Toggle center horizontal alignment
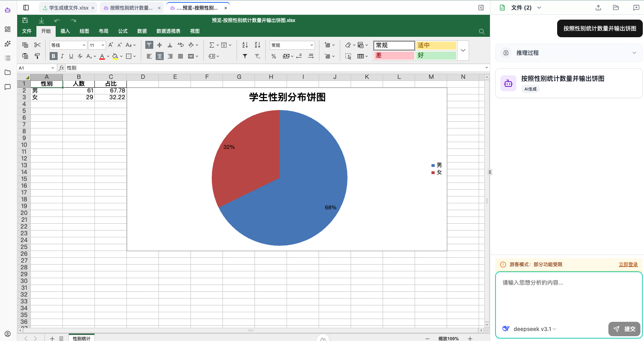Screen dimensions: 644x341 159,56
